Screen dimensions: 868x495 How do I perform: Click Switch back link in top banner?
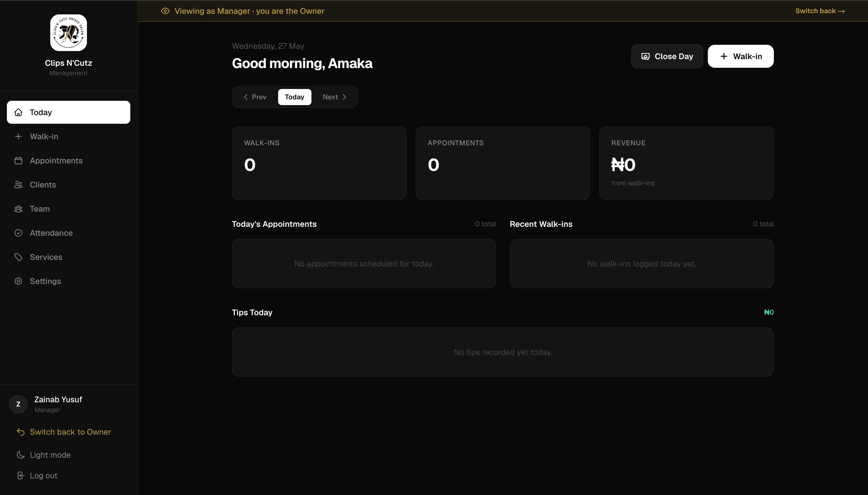(x=820, y=11)
